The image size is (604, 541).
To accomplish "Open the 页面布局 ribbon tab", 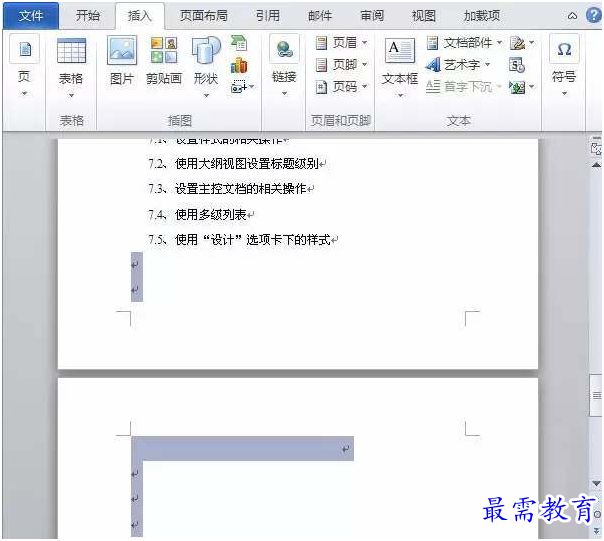I will (204, 16).
